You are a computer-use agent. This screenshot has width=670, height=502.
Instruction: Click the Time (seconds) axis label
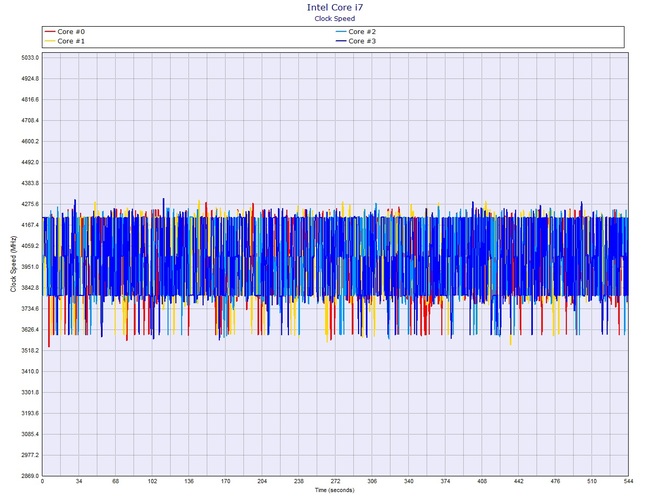pyautogui.click(x=335, y=490)
